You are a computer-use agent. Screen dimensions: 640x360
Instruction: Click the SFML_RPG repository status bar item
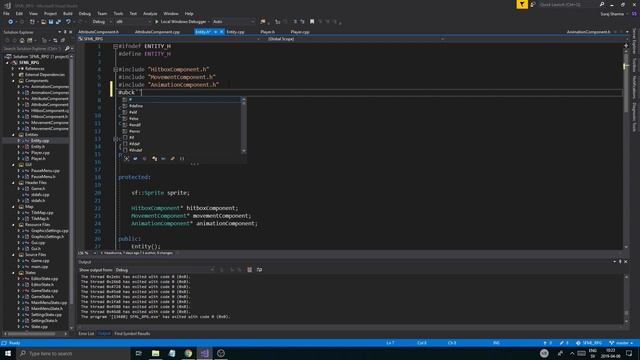(x=589, y=343)
